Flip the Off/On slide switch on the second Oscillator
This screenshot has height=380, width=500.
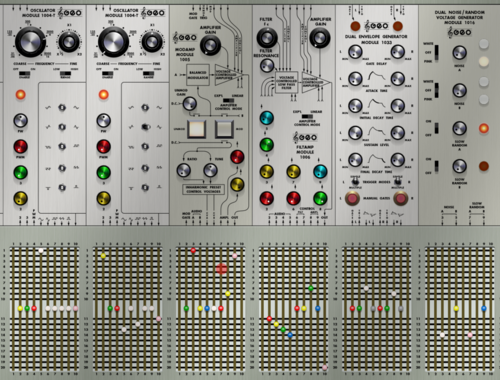coord(107,73)
